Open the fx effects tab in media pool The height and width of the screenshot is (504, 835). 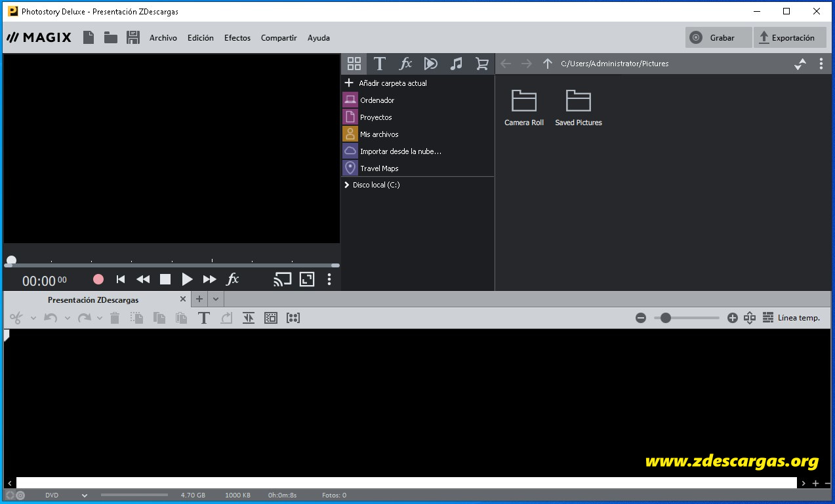tap(405, 64)
